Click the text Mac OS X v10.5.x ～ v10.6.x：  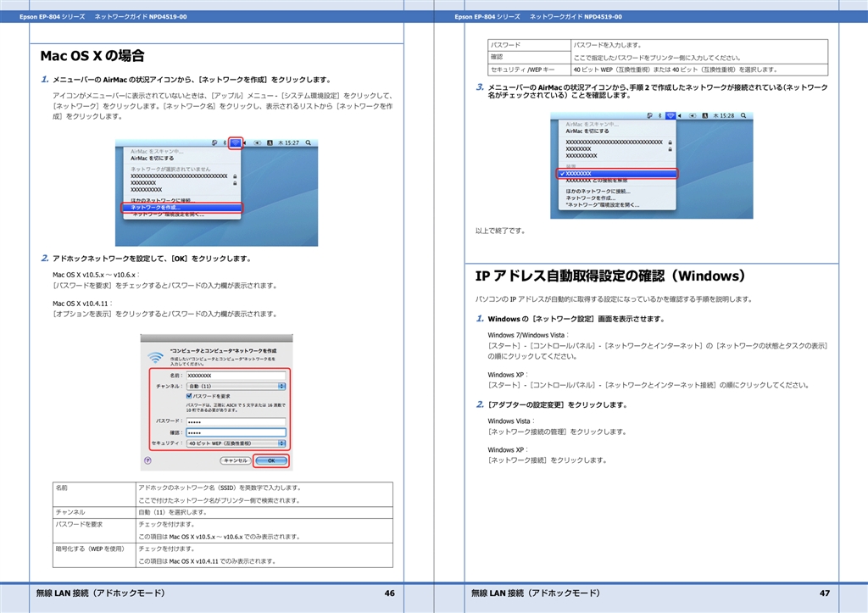coord(96,275)
